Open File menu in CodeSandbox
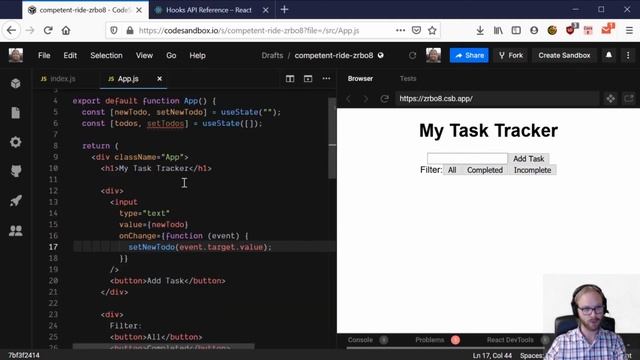The height and width of the screenshot is (360, 640). (x=44, y=56)
